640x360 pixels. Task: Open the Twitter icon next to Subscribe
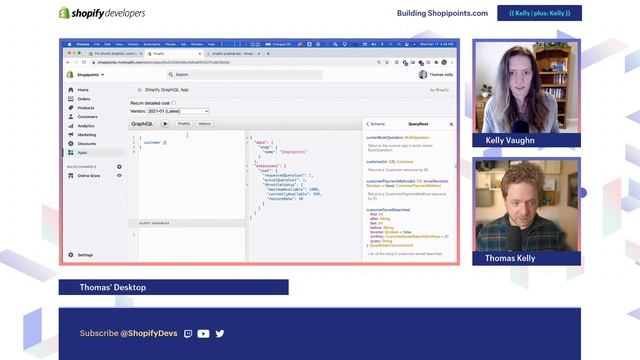(x=220, y=334)
